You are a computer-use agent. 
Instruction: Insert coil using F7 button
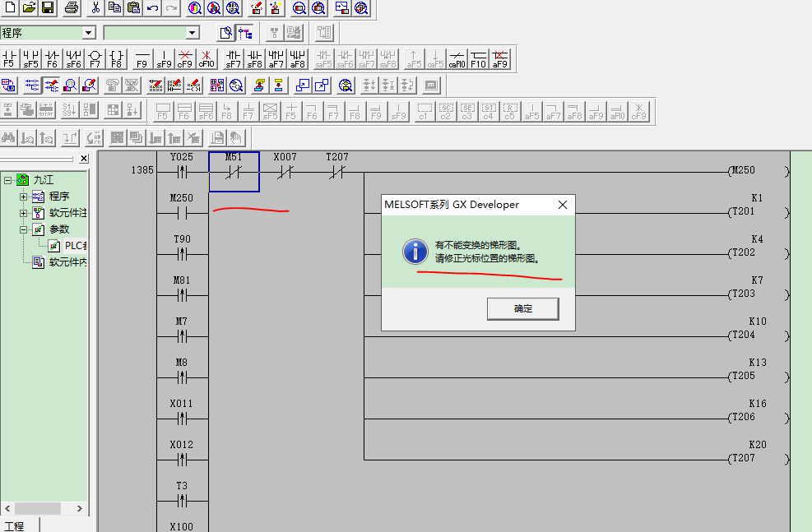95,58
